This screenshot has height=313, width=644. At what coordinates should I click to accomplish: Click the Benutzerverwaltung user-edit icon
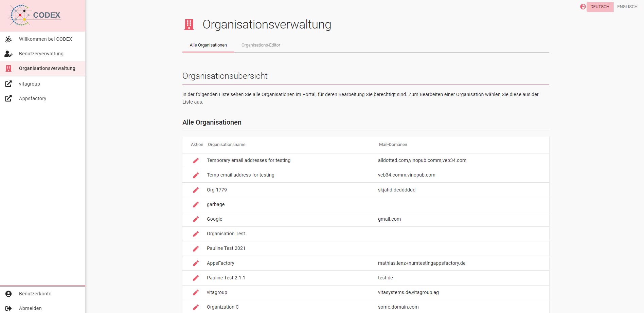(x=8, y=54)
